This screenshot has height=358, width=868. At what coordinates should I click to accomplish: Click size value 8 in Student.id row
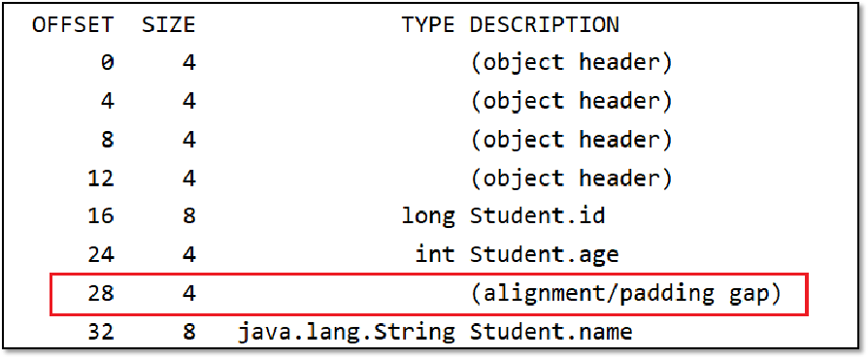pyautogui.click(x=188, y=216)
